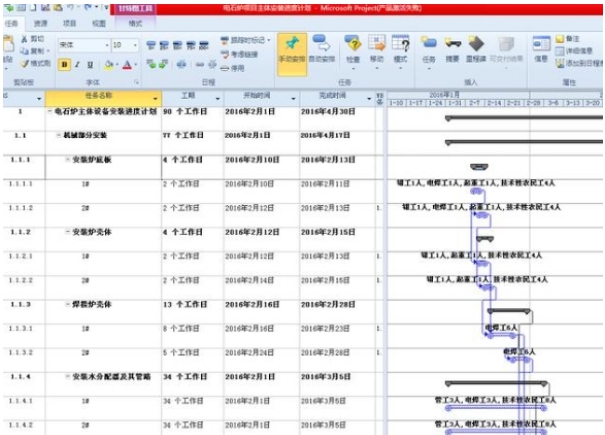Open the font size 10 dropdown

tap(135, 46)
